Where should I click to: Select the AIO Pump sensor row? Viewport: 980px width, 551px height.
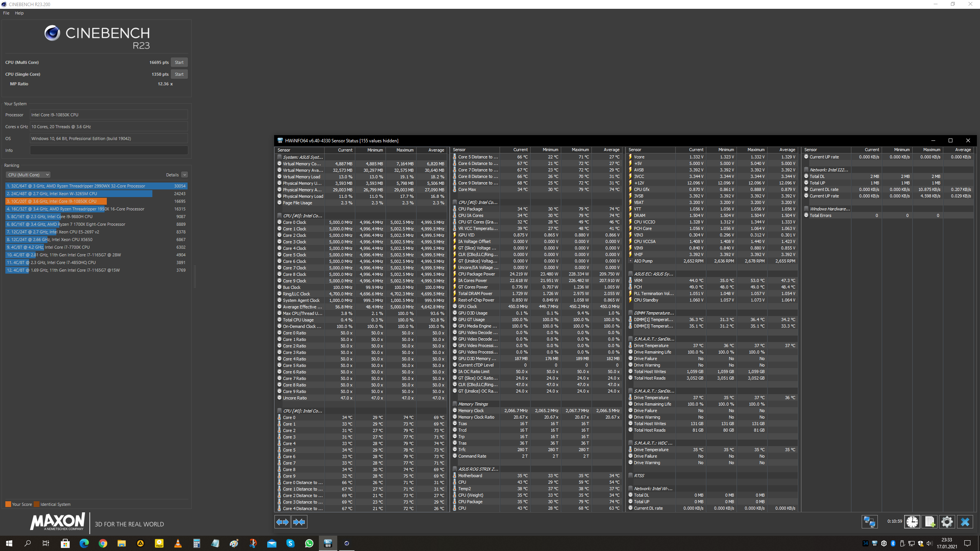[x=712, y=261]
